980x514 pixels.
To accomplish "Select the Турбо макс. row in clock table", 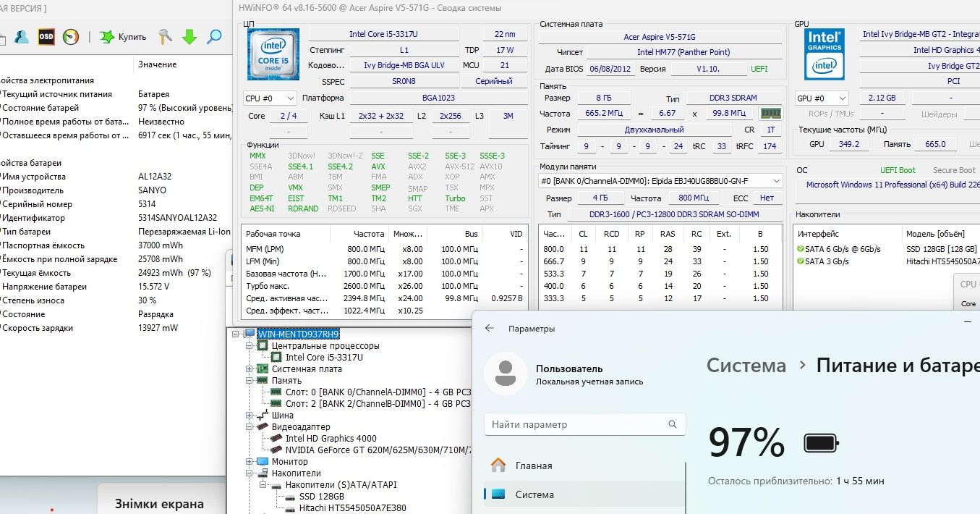I will 385,286.
